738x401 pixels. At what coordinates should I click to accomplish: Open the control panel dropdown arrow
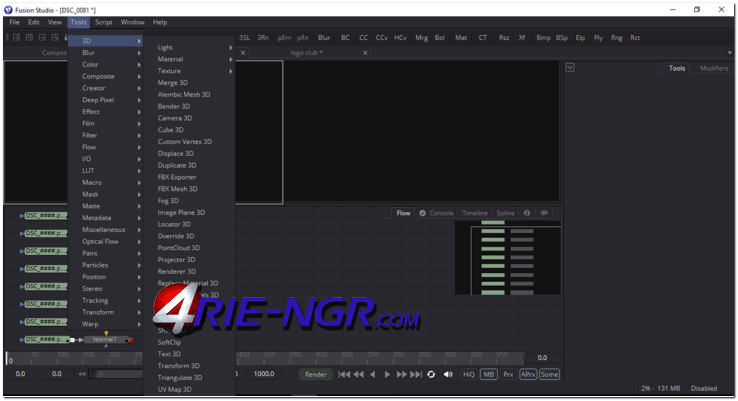coord(570,68)
